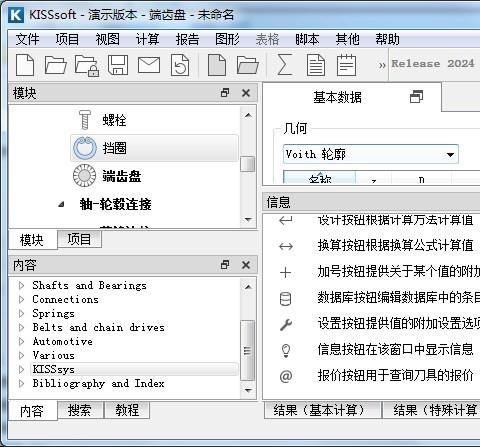Click the gray new project page icon
This screenshot has width=480, height=447.
click(x=217, y=65)
